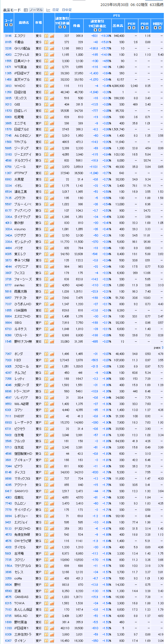Sort descending by PBR

point(147,28)
